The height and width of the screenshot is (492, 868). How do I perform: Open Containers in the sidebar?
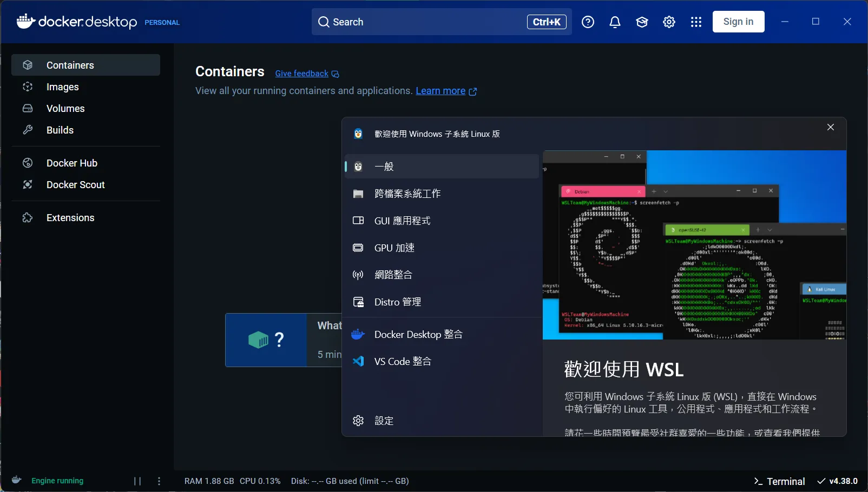click(86, 65)
